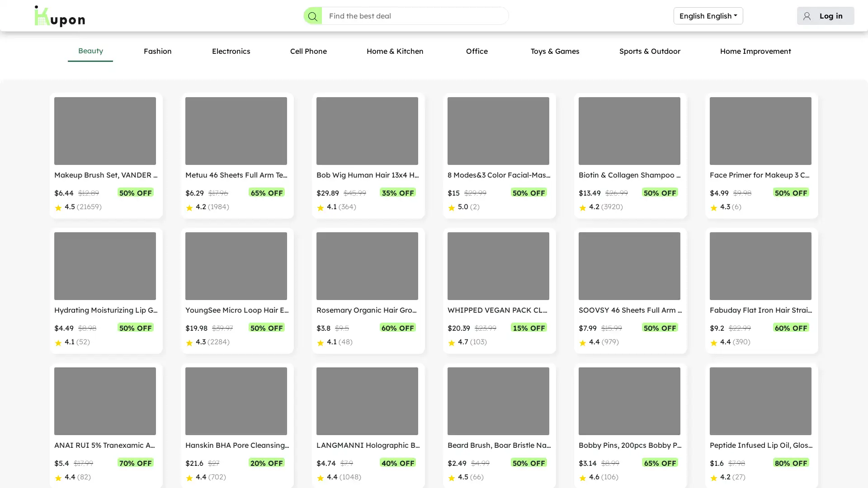Click the 65% OFF badge on Metuu
Image resolution: width=868 pixels, height=488 pixels.
click(267, 192)
